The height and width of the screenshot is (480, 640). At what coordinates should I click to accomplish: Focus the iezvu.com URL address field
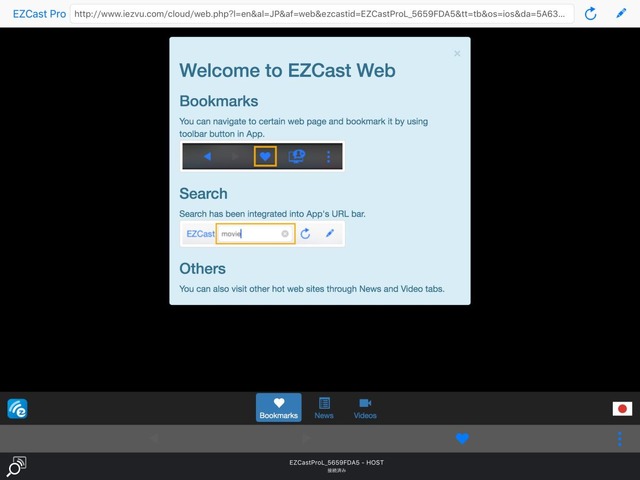coord(320,14)
